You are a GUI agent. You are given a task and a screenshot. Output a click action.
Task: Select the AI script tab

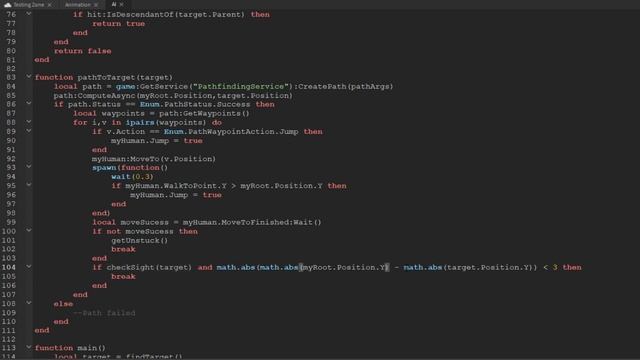[x=114, y=4]
